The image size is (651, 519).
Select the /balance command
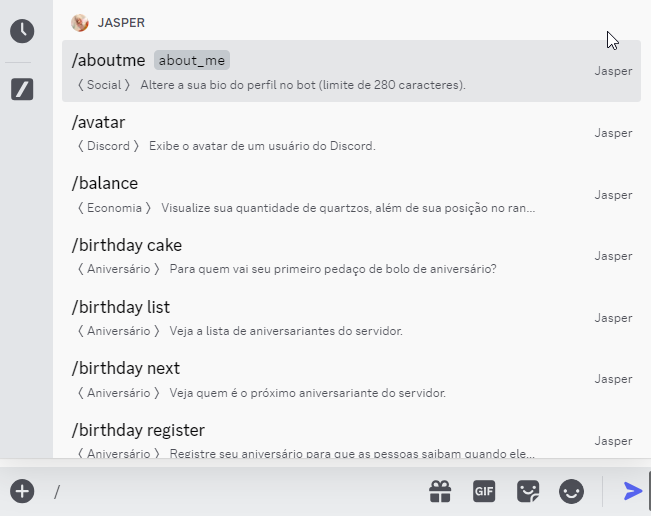click(105, 184)
